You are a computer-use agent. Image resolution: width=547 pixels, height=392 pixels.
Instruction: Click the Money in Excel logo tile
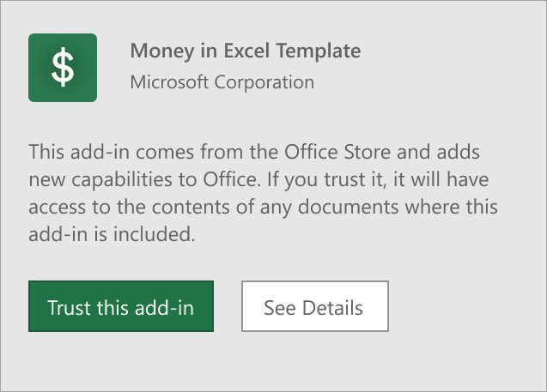(x=63, y=68)
